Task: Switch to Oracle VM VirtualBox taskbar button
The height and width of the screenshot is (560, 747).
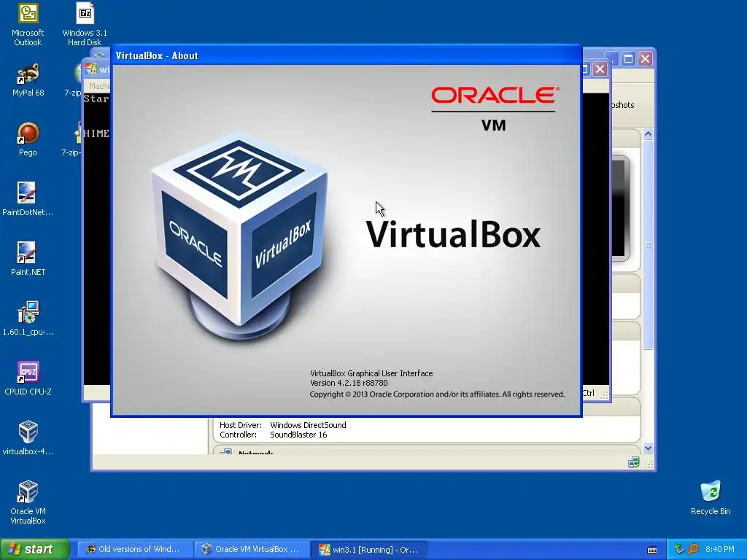Action: point(252,549)
